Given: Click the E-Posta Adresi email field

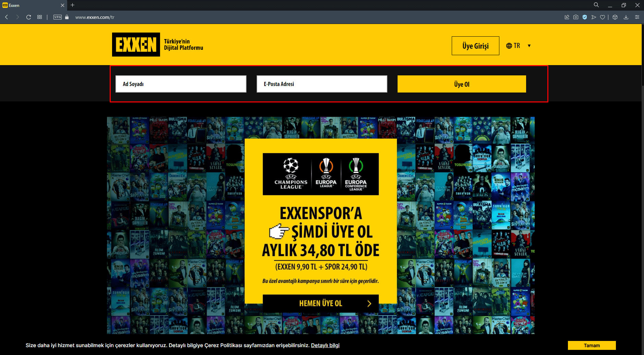Looking at the screenshot, I should [x=322, y=84].
